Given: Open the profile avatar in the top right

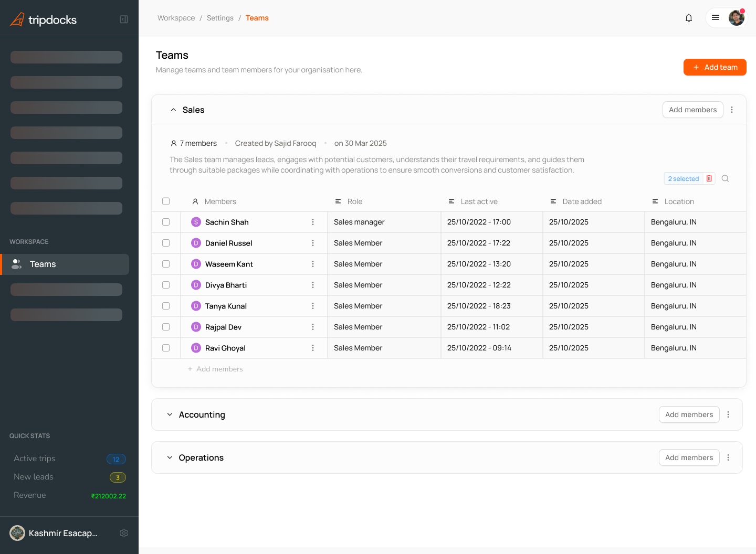Looking at the screenshot, I should (736, 17).
